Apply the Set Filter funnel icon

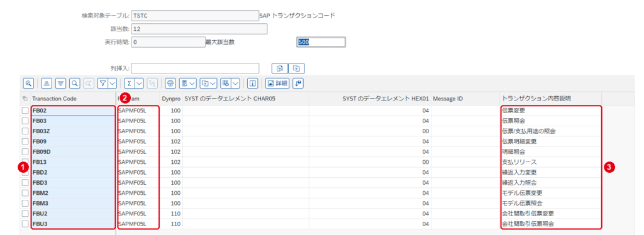click(x=103, y=83)
